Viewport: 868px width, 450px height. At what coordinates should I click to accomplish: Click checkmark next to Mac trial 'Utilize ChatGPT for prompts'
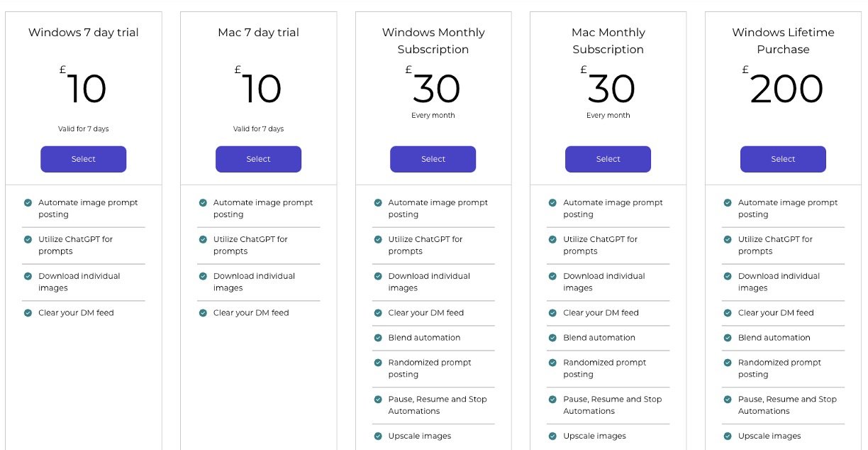[203, 240]
